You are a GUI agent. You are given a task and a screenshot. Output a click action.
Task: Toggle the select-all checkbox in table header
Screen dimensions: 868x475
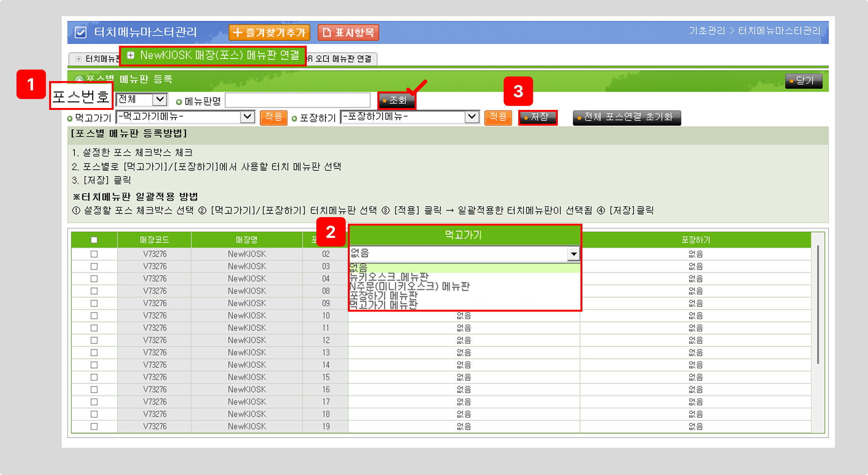pos(94,240)
